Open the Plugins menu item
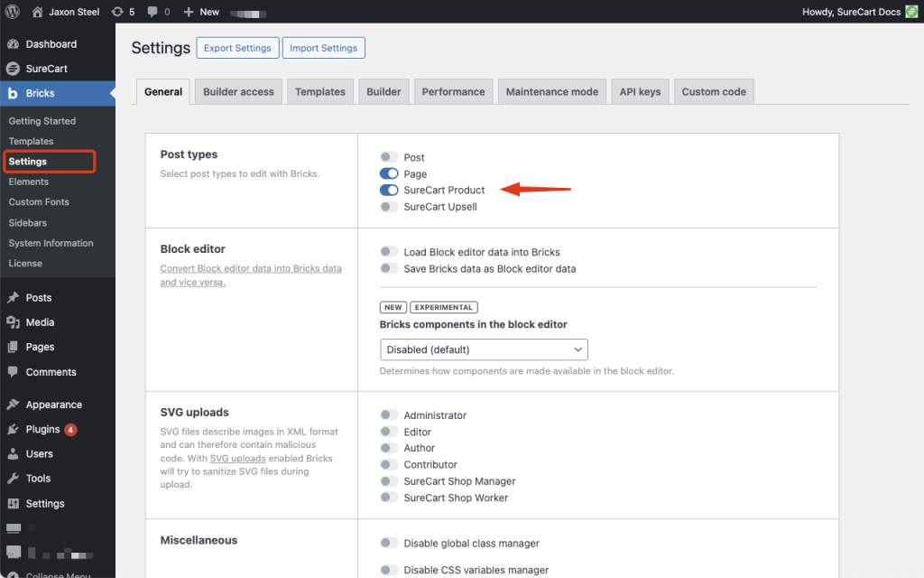 42,430
